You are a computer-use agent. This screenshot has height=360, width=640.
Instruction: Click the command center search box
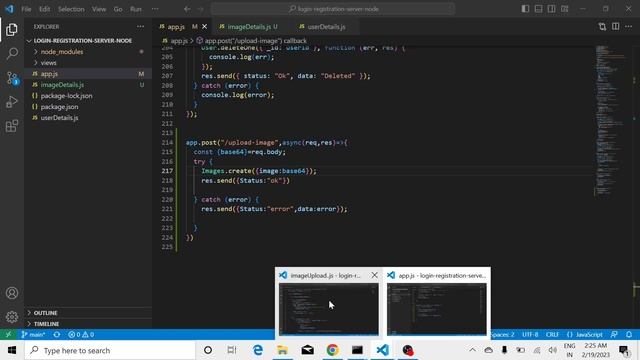pos(333,9)
